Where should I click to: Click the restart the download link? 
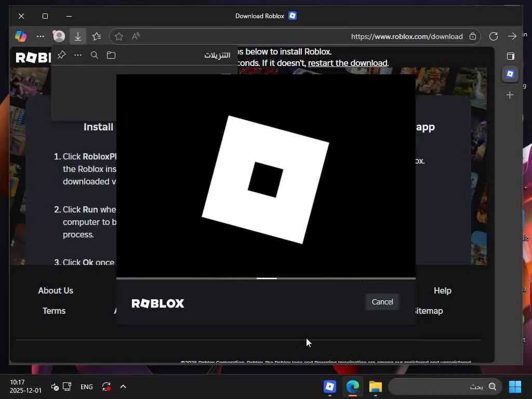pyautogui.click(x=348, y=63)
